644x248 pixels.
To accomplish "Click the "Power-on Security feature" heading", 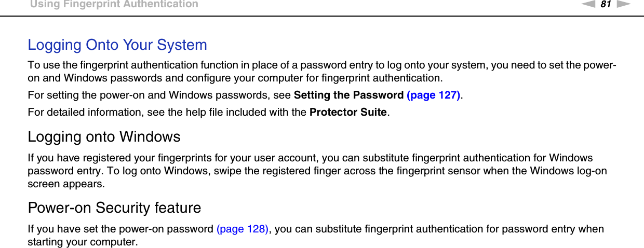I will coord(114,208).
